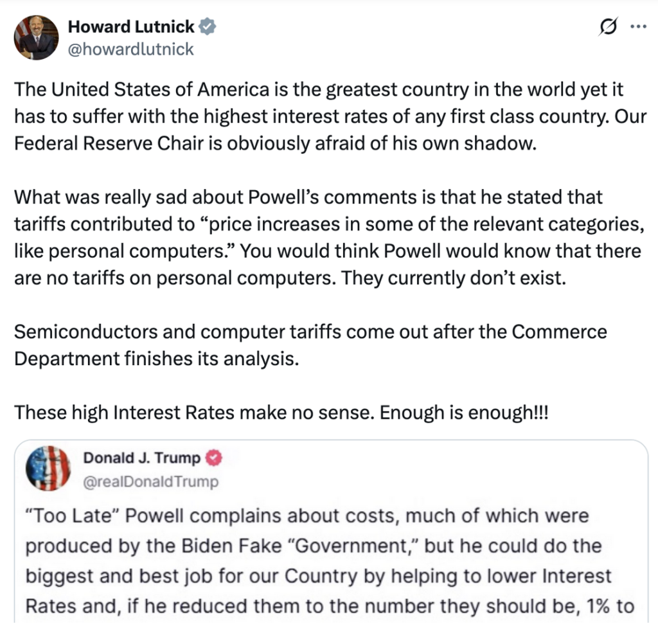Click the line "What was really sad about Powell's comments"
Viewport: 658px width, 644px height.
[308, 196]
